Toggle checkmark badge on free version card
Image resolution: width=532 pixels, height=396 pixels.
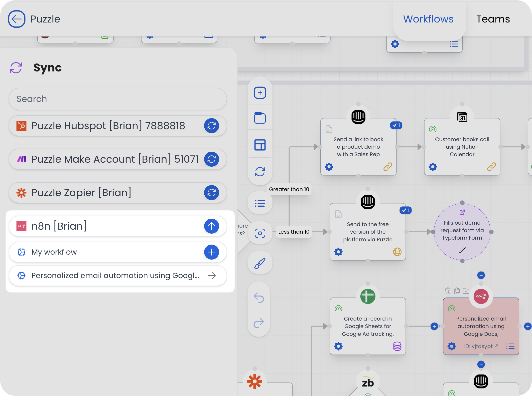[x=405, y=210]
